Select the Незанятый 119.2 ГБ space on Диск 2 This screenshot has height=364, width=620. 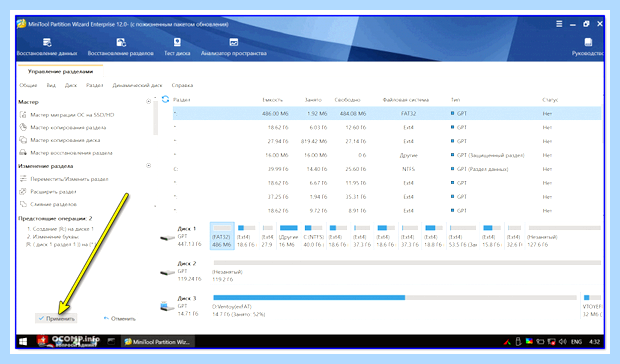[407, 271]
